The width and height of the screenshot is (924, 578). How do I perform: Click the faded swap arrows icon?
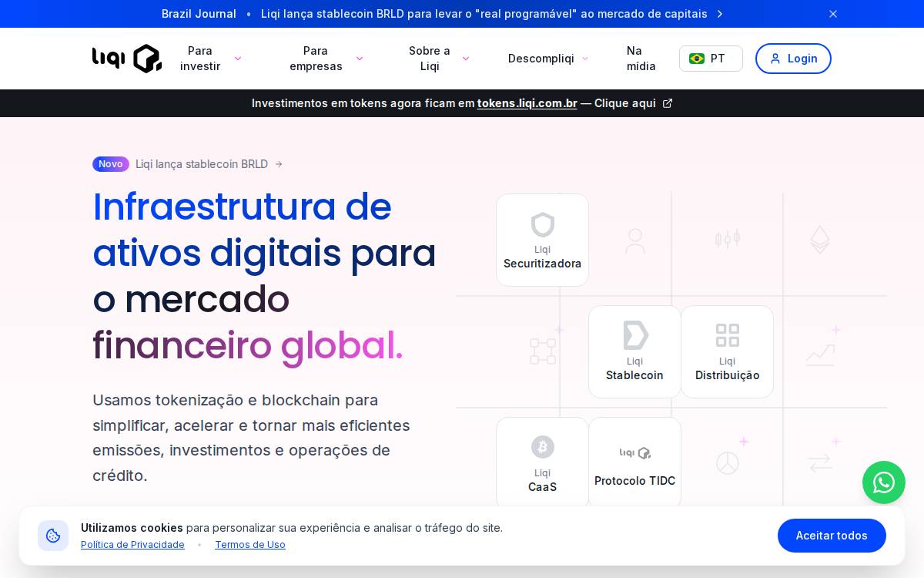[820, 462]
